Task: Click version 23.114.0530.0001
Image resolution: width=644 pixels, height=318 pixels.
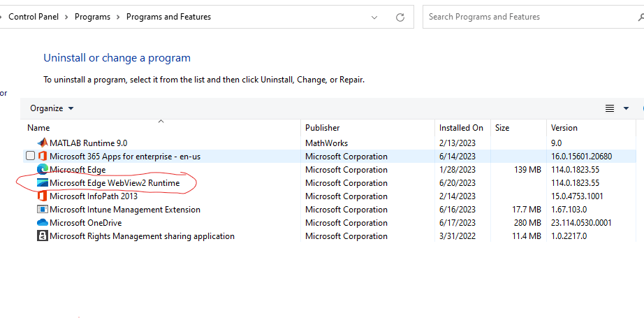Action: coord(581,223)
